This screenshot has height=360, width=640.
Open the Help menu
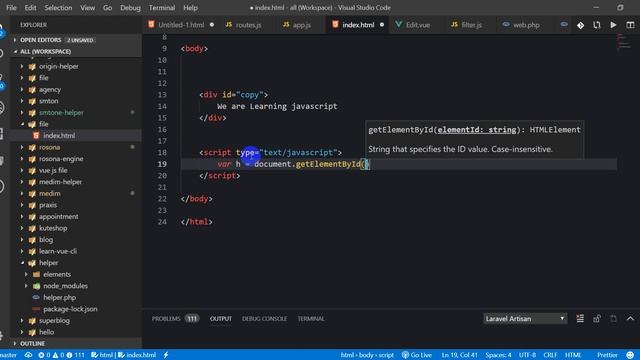coord(190,8)
